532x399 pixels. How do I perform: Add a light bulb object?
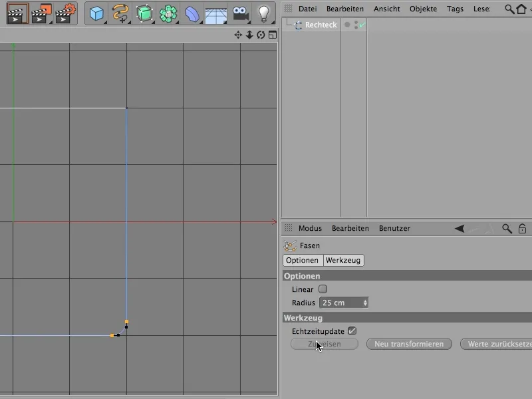click(x=264, y=13)
